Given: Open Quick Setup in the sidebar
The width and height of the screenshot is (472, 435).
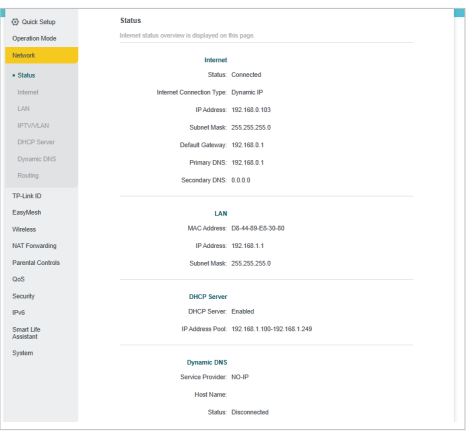Looking at the screenshot, I should pyautogui.click(x=38, y=22).
